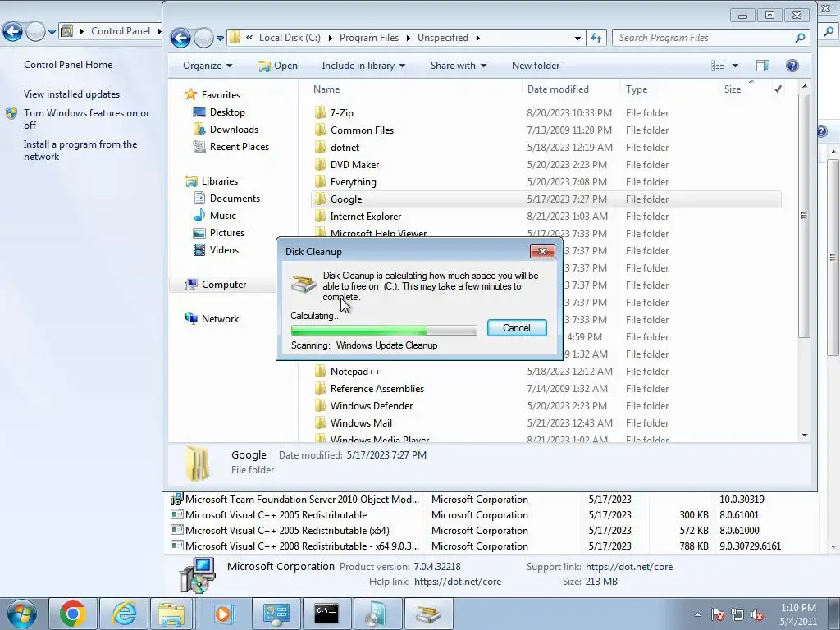This screenshot has height=630, width=840.
Task: Open Desktop in Favorites
Action: point(227,112)
